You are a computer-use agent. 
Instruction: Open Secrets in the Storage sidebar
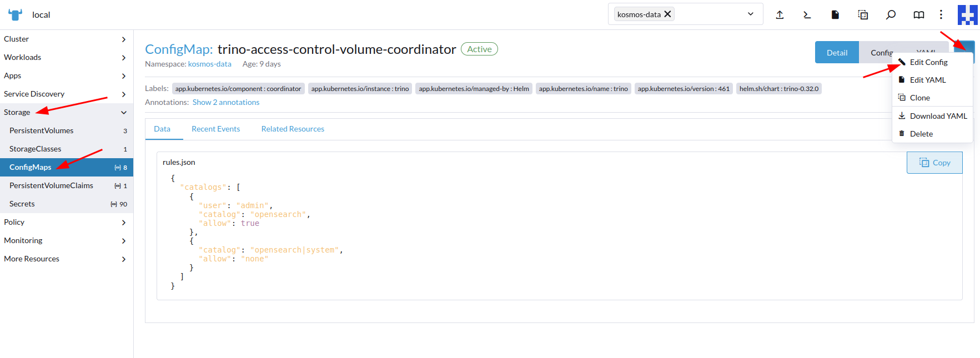coord(22,204)
